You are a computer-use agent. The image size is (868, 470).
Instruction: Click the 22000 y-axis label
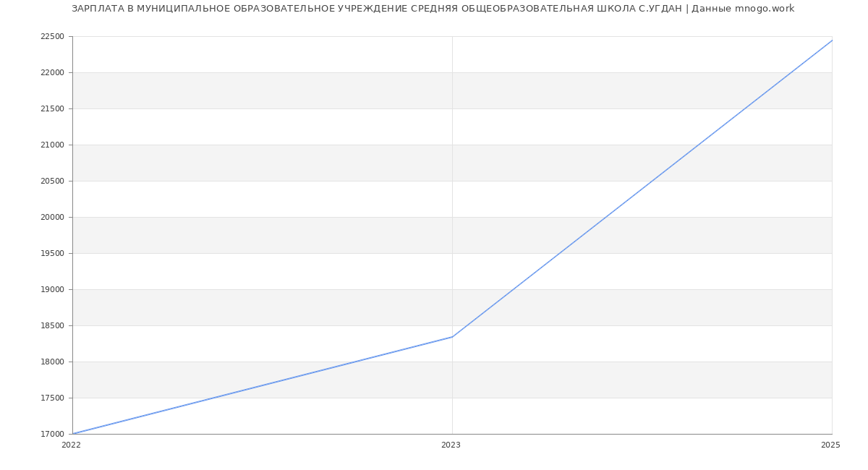point(52,72)
